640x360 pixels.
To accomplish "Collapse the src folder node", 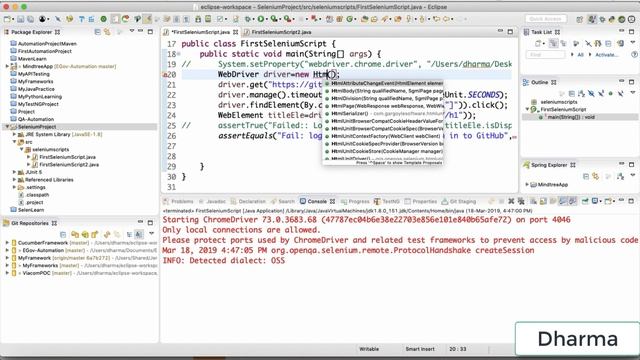I will [x=14, y=142].
